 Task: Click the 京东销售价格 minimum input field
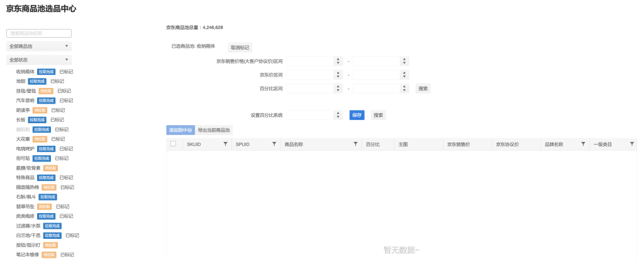click(x=308, y=61)
